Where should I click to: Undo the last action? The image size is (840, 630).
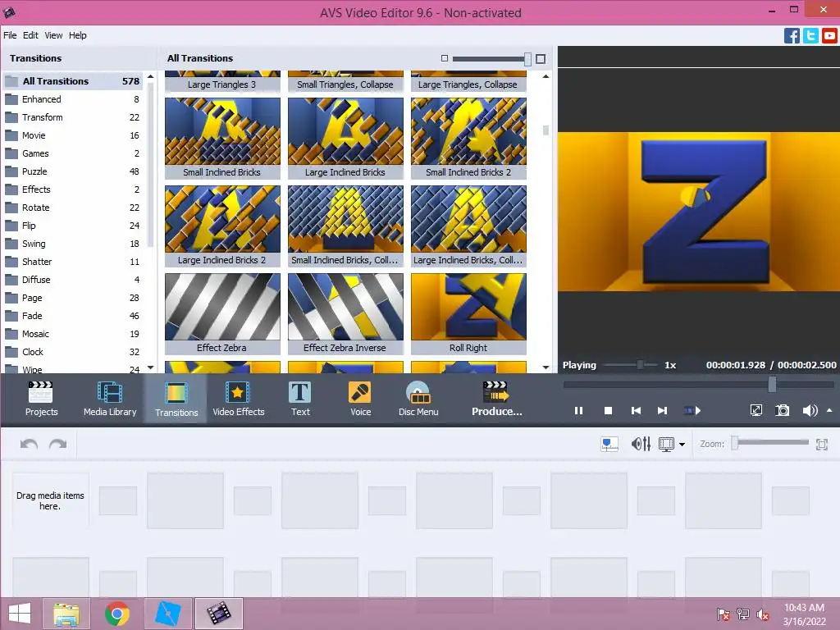tap(29, 444)
